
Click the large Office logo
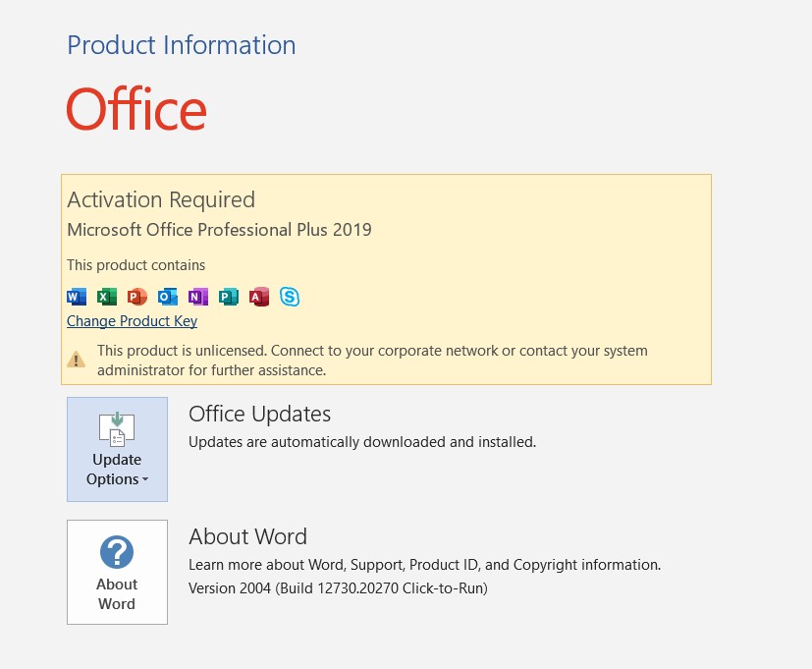(136, 109)
